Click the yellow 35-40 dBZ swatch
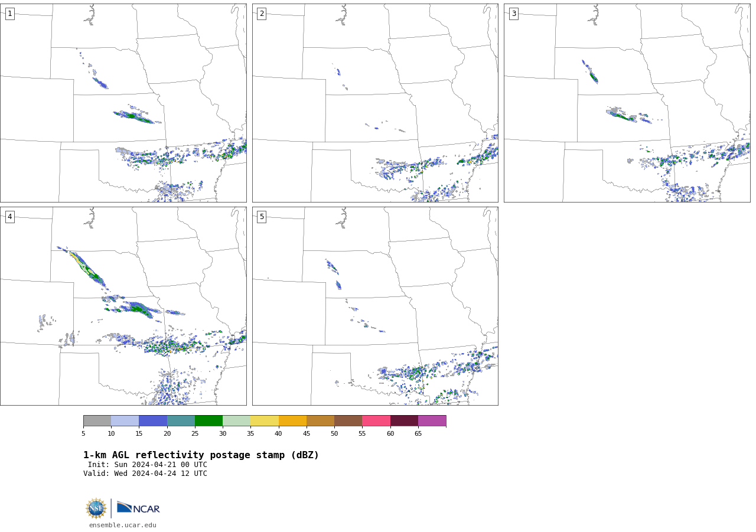Screen dimensions: 756x532 pos(265,420)
